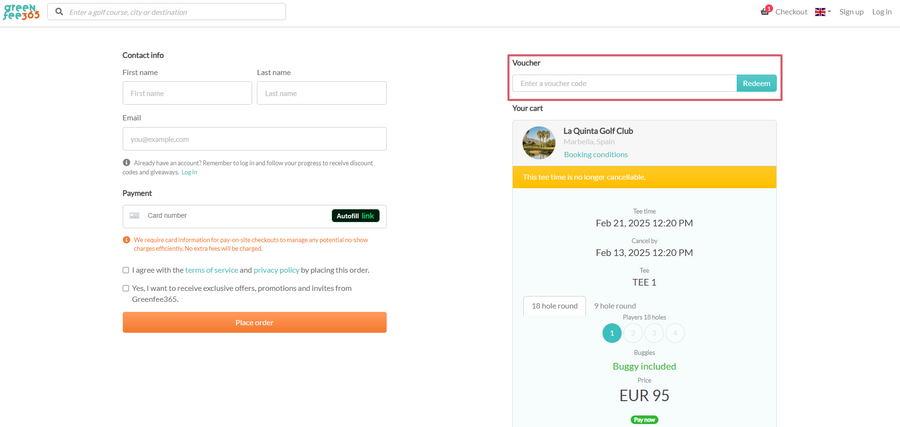Switch to the 9 hole round tab

[615, 306]
